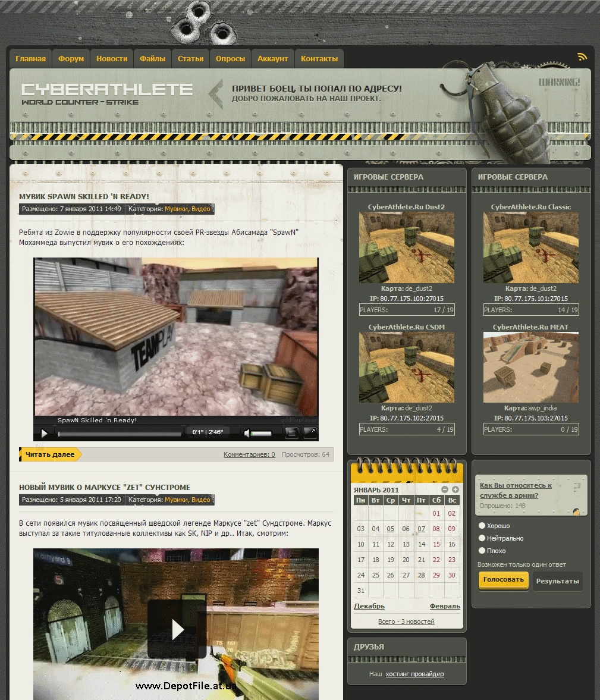Open the Опросы tab
Image resolution: width=600 pixels, height=700 pixels.
coord(230,58)
